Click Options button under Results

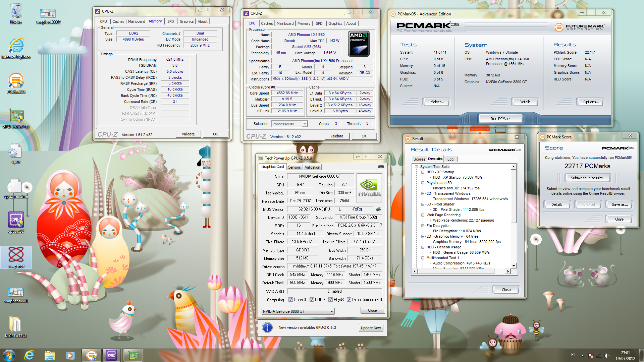[591, 102]
